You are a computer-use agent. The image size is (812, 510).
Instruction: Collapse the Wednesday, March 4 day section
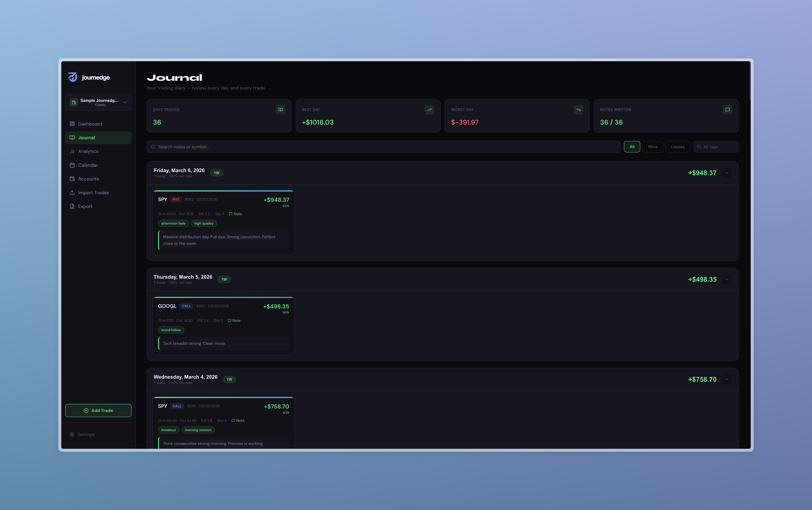(x=727, y=380)
